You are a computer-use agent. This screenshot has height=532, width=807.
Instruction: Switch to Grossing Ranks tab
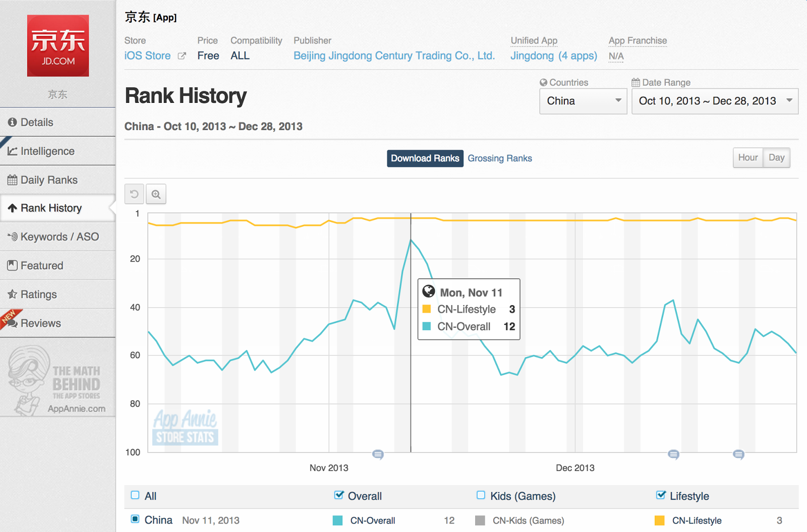click(500, 158)
